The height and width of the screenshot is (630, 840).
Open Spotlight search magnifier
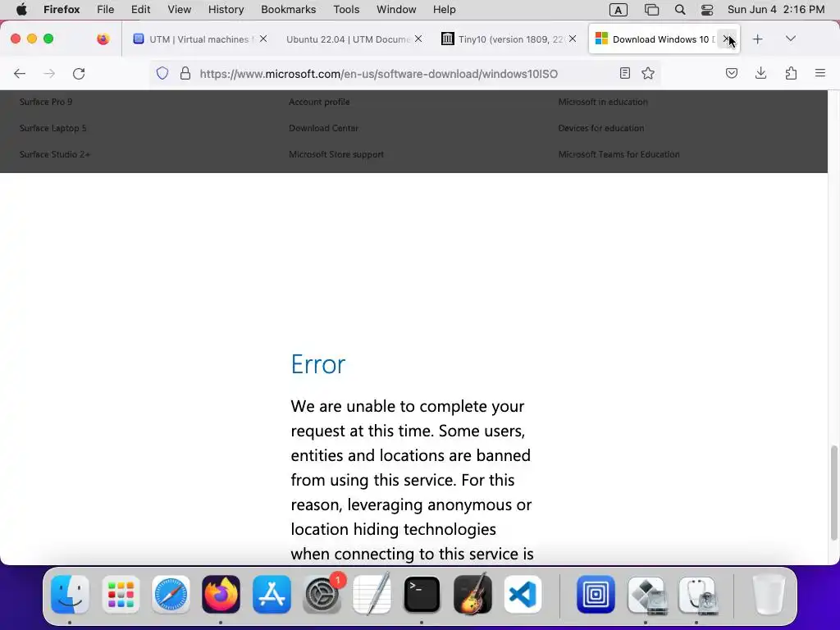(x=680, y=10)
